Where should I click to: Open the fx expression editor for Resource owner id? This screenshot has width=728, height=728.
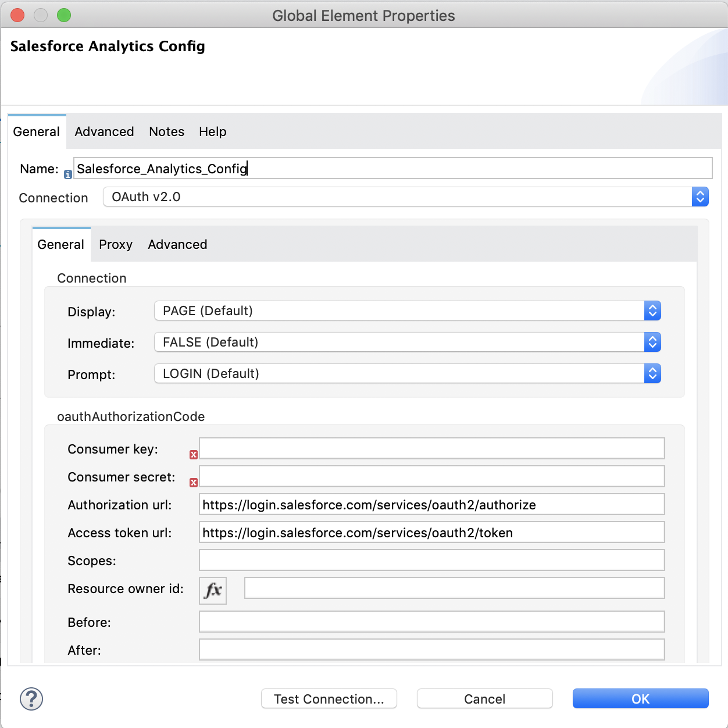(212, 590)
